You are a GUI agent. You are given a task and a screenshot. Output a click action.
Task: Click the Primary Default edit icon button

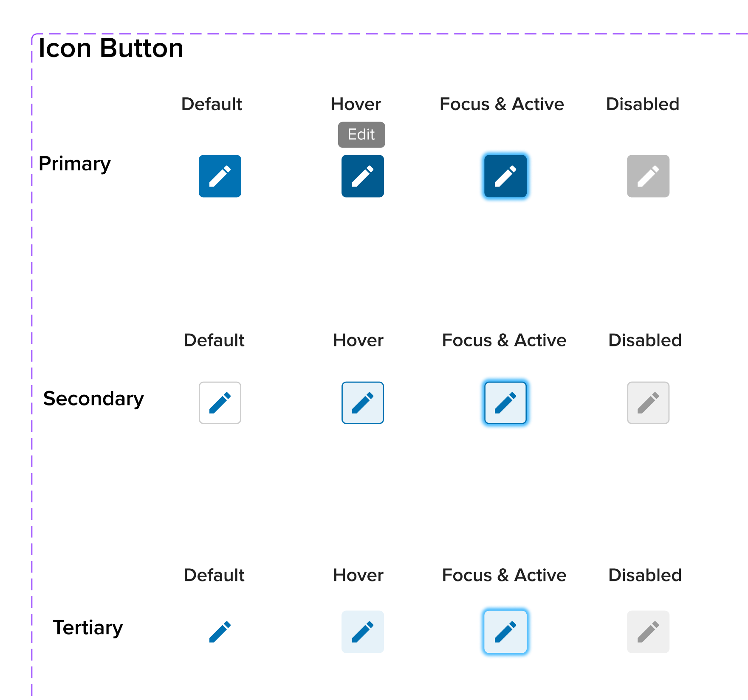[x=220, y=176]
